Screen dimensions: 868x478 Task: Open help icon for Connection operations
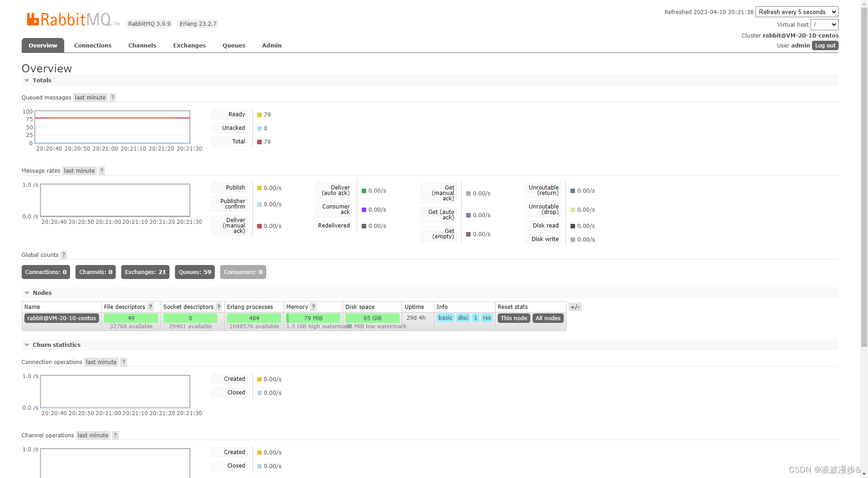point(124,362)
